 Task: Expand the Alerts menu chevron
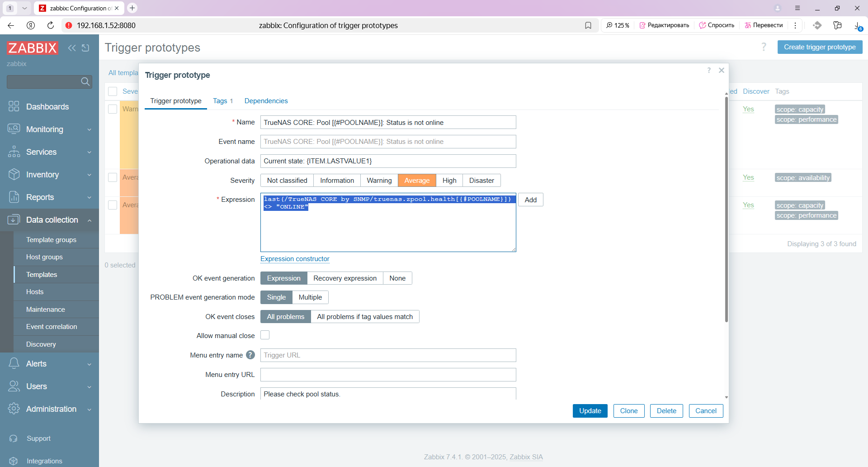click(90, 364)
